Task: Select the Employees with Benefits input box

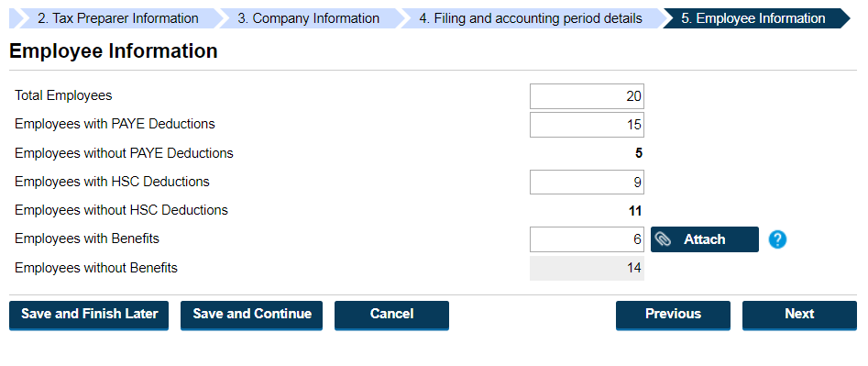Action: point(587,239)
